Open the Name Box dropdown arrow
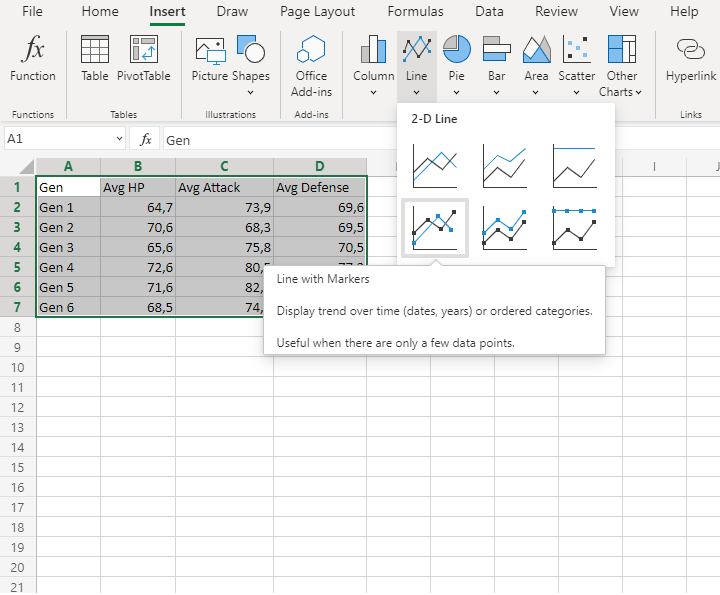This screenshot has height=595, width=720. pyautogui.click(x=120, y=139)
